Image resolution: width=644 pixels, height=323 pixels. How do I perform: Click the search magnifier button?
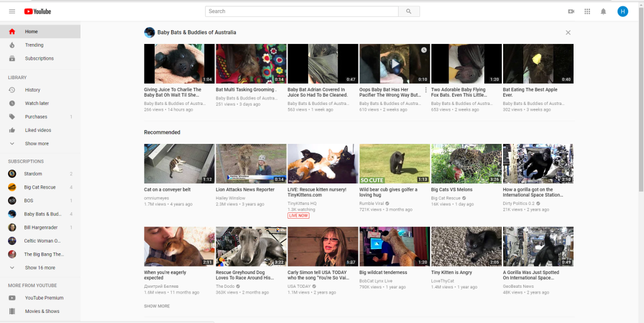coord(409,11)
